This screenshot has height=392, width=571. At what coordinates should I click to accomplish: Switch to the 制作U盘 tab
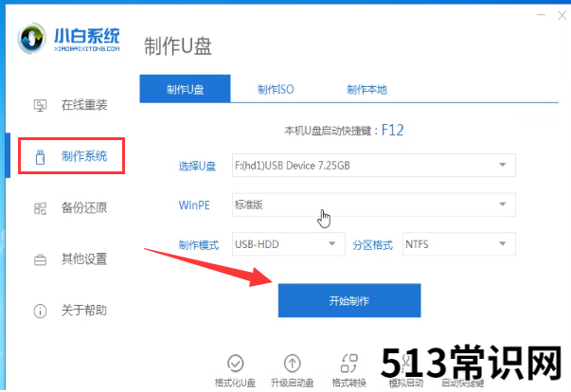(185, 89)
